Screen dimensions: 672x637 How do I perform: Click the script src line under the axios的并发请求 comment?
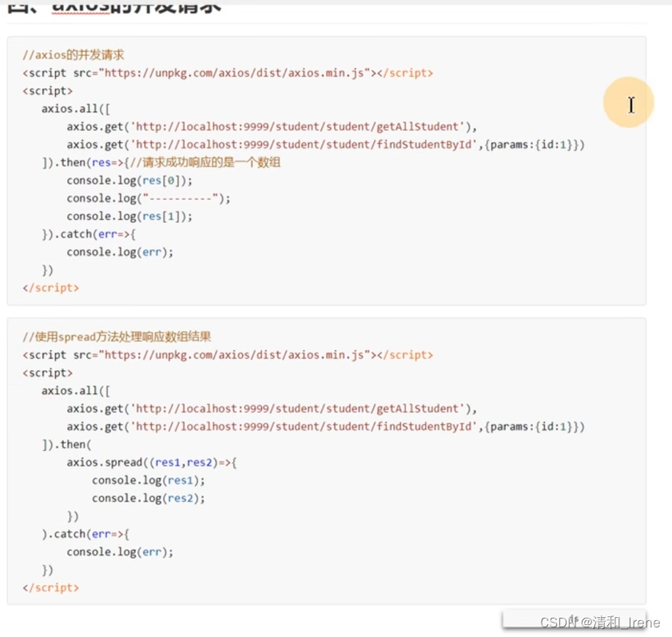point(228,74)
